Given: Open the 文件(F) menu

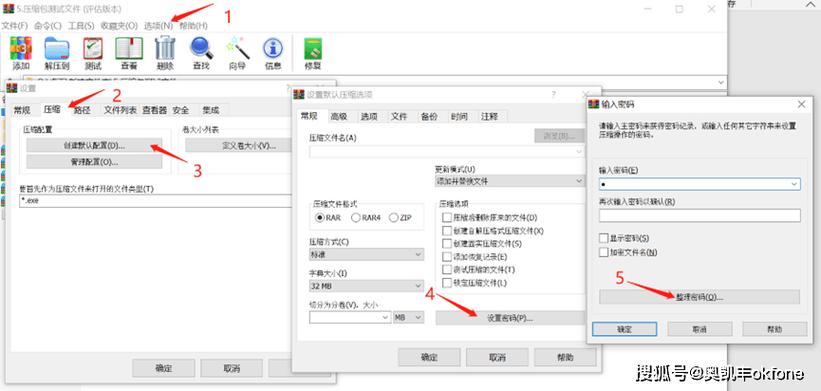Looking at the screenshot, I should [15, 26].
